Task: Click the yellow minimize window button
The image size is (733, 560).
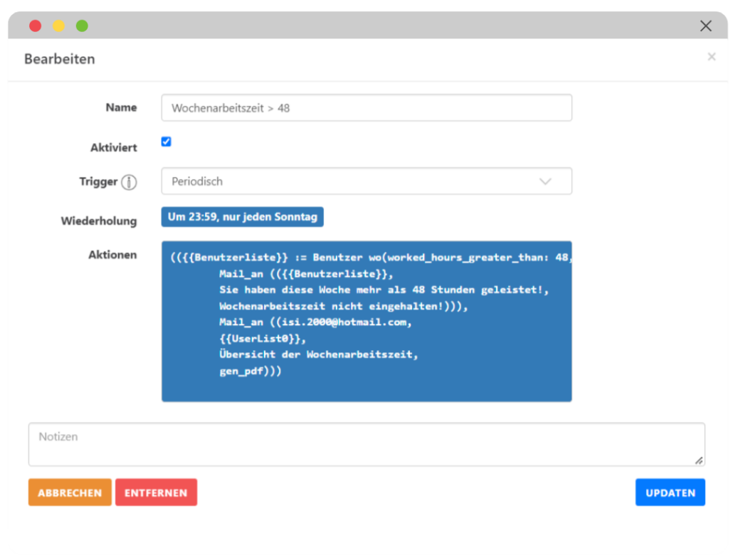Action: tap(58, 26)
